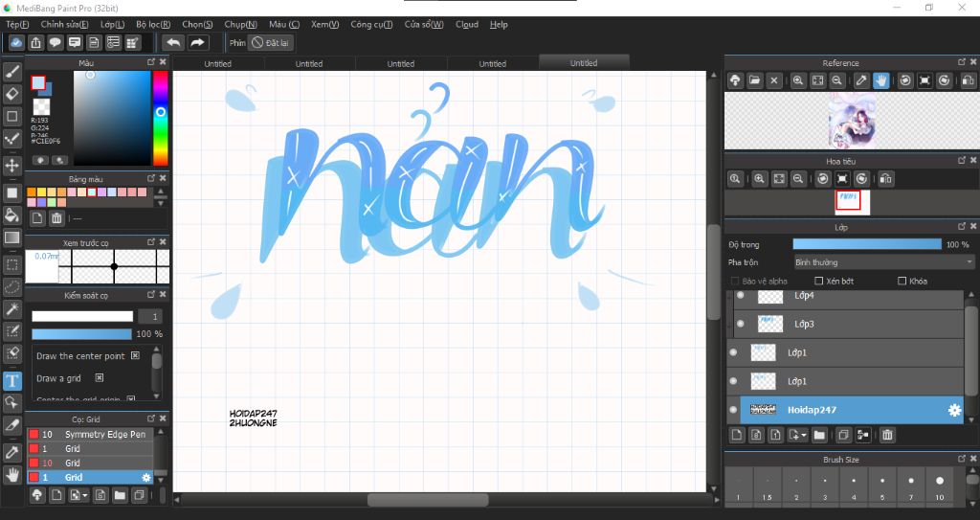Screen dimensions: 980x520
Task: Select the Hoidap247 layer row
Action: pyautogui.click(x=852, y=410)
